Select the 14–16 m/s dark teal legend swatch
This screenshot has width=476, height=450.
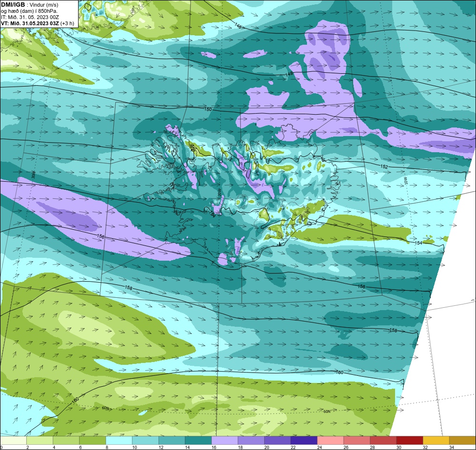click(198, 440)
